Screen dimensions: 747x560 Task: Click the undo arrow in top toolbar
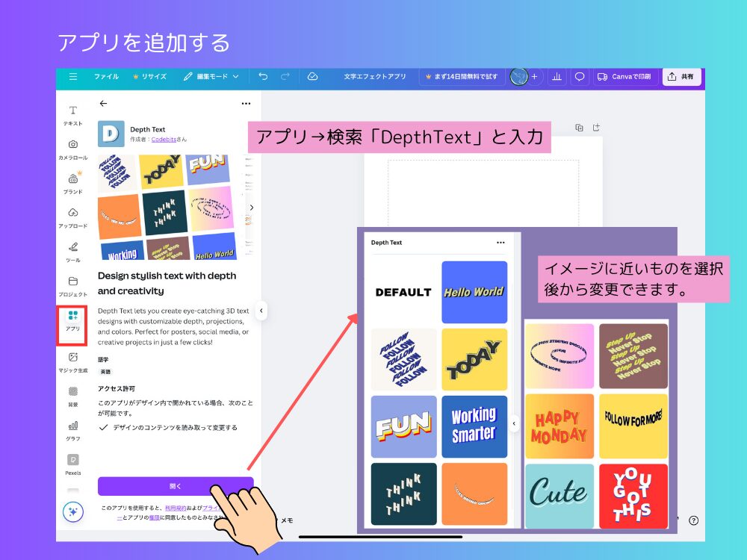tap(262, 77)
